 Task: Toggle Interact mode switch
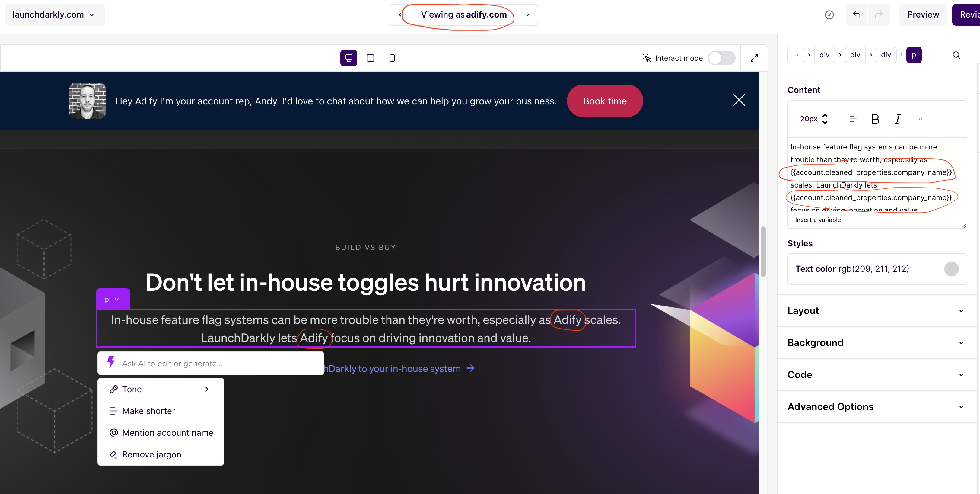tap(721, 58)
